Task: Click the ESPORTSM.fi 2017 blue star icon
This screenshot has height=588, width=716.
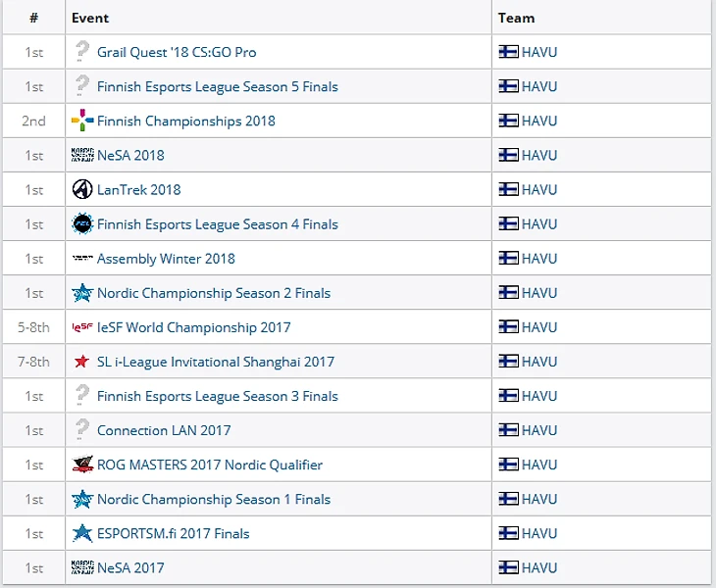Action: click(82, 533)
